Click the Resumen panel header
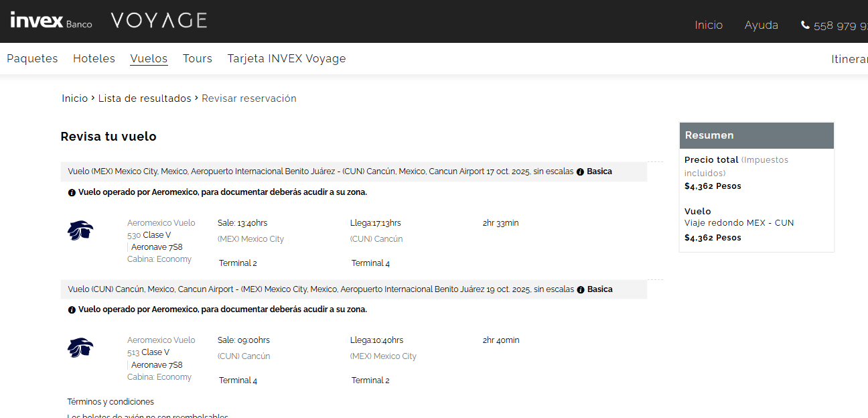This screenshot has width=868, height=418. [756, 135]
